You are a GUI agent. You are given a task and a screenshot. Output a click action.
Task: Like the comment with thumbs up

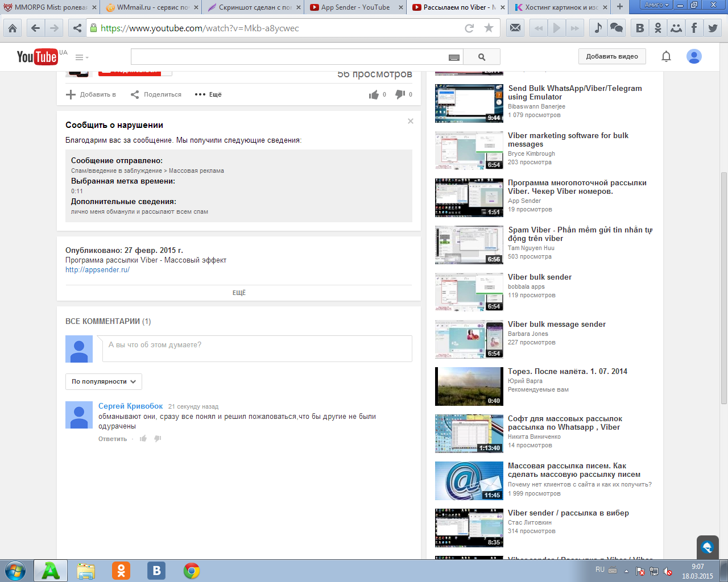143,438
